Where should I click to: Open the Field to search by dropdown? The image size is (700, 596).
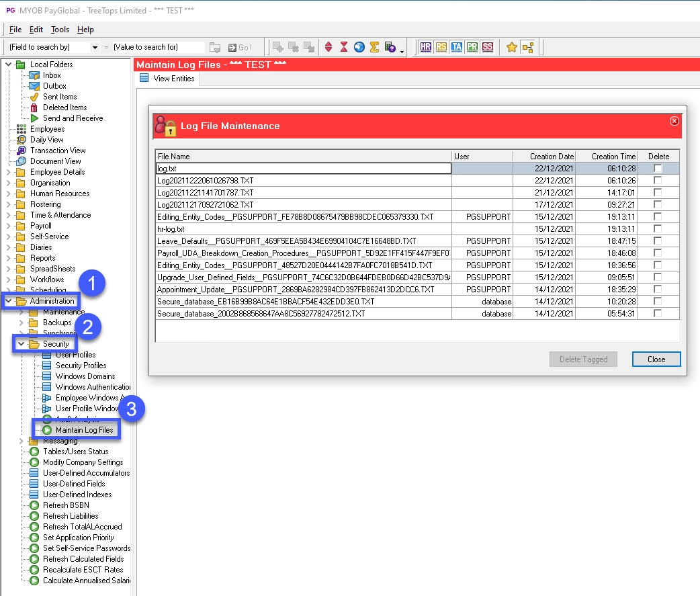point(95,48)
